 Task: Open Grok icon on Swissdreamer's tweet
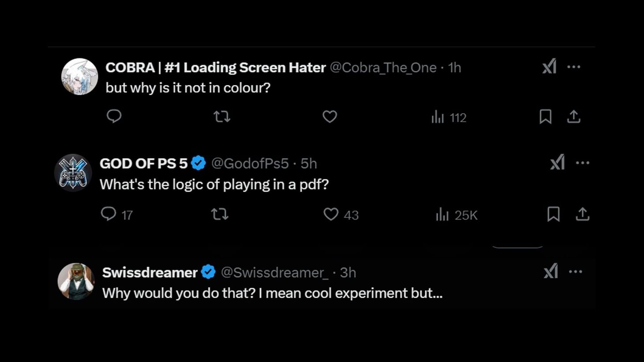click(551, 271)
